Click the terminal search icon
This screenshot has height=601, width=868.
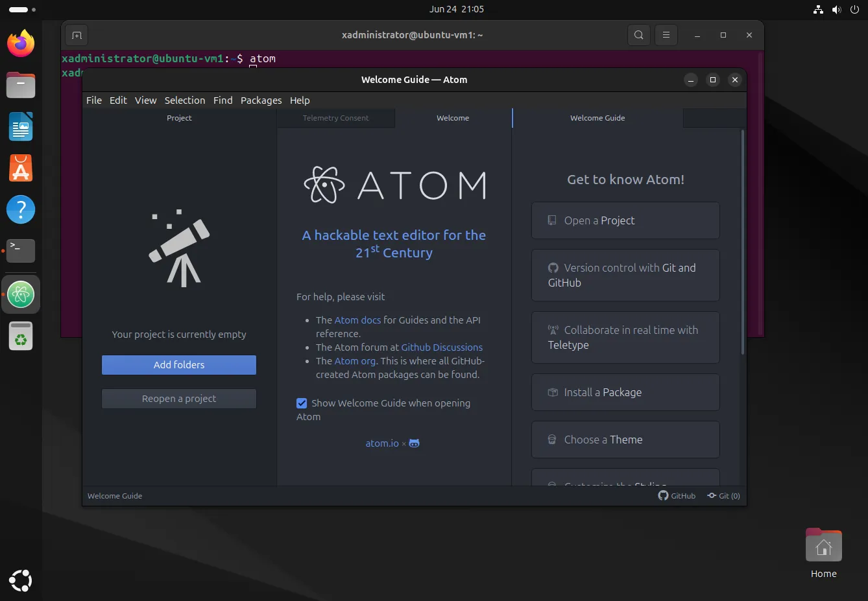(x=639, y=35)
